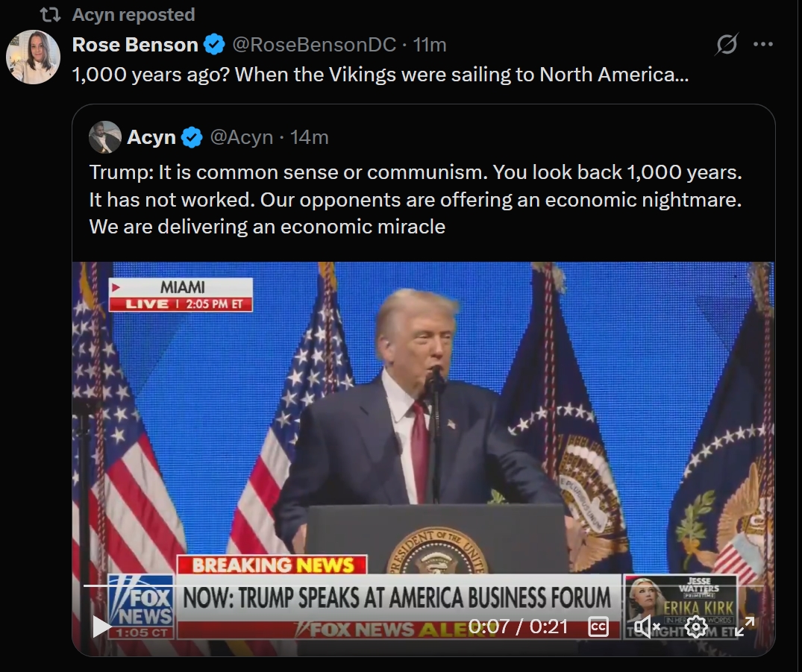The width and height of the screenshot is (802, 672).
Task: Click the @RoseBensonDC handle
Action: pos(314,45)
